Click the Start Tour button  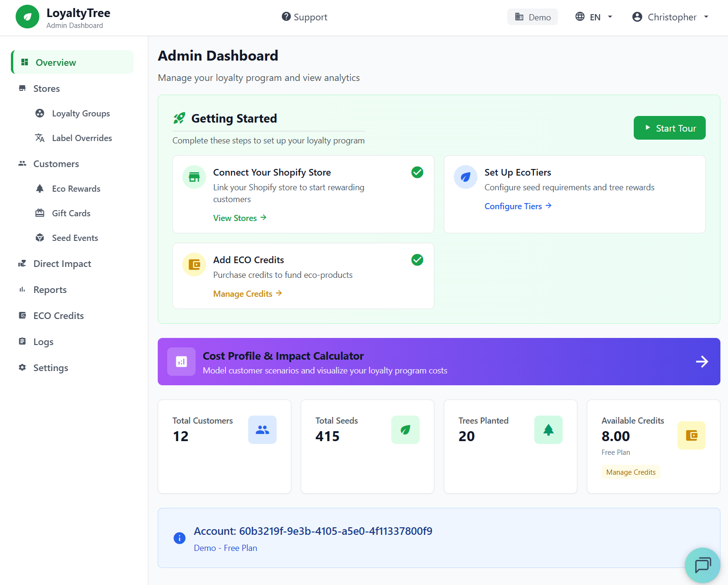point(669,127)
